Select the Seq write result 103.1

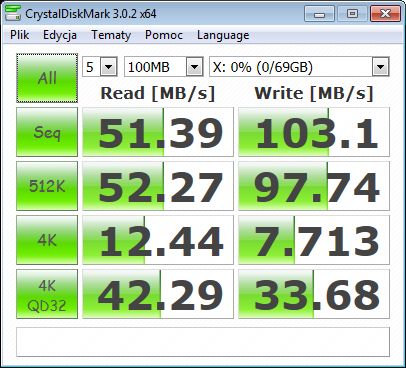pyautogui.click(x=314, y=132)
